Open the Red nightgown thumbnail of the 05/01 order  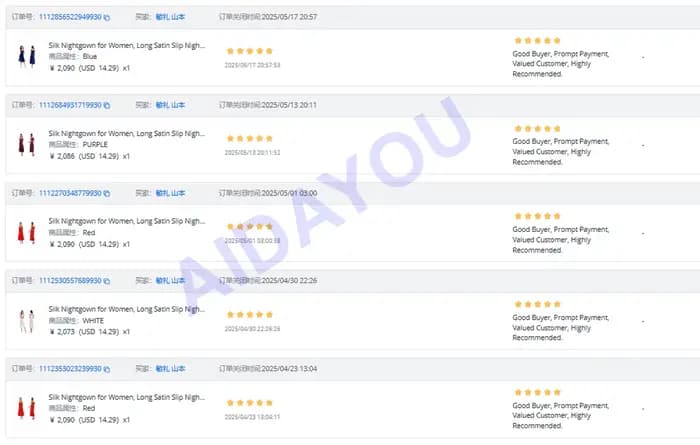(27, 233)
